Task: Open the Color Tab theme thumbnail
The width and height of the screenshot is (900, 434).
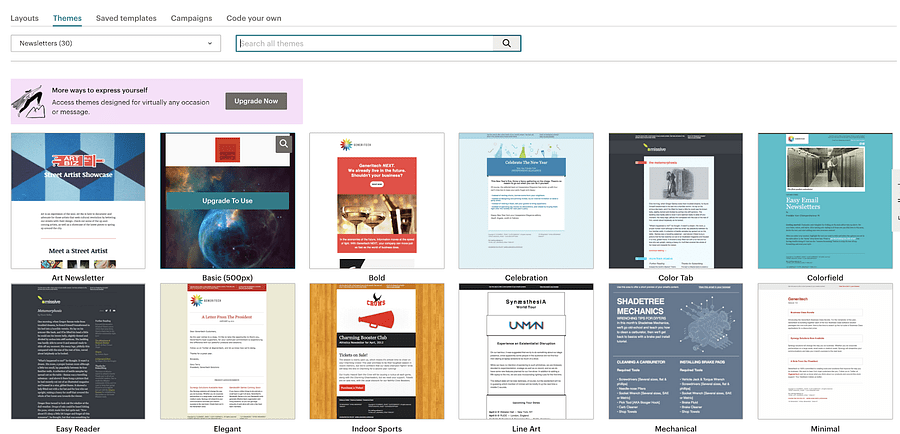Action: [x=675, y=200]
